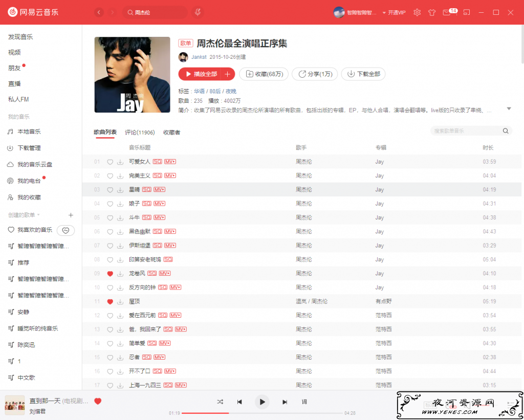Skip to next track
The image size is (524, 420).
pyautogui.click(x=285, y=402)
